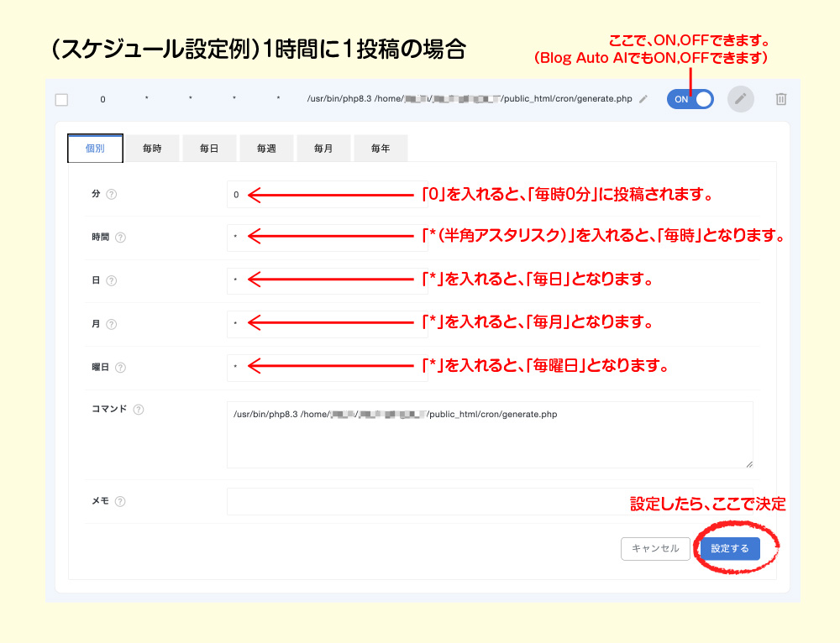Screen dimensions: 840x643
Task: Switch to the 毎時 tab
Action: click(x=152, y=149)
